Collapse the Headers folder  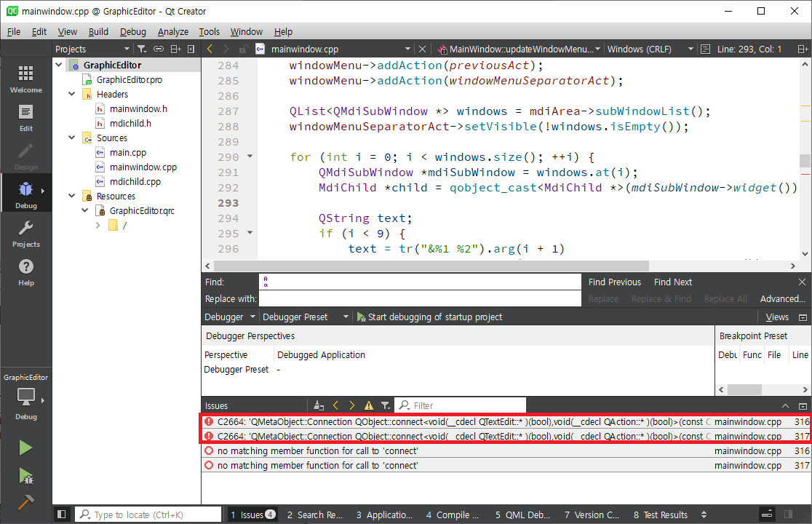[72, 94]
